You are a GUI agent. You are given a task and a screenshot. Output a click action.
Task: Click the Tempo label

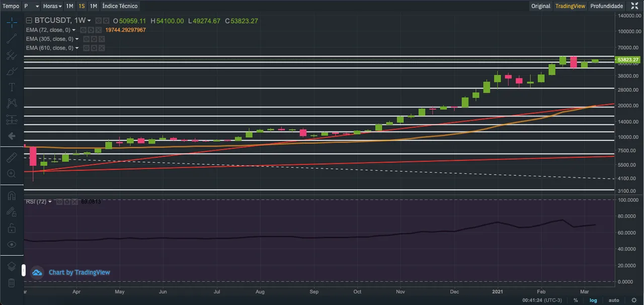[x=11, y=6]
